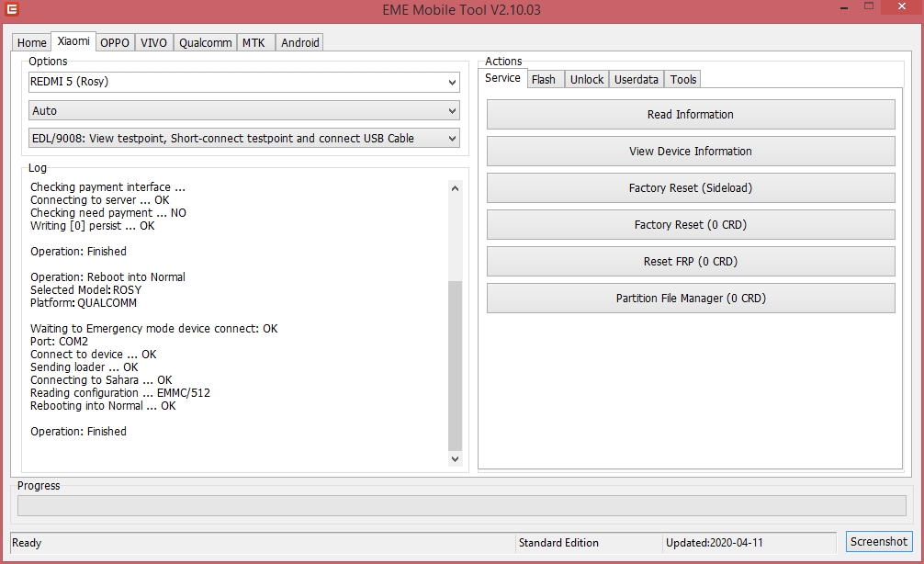Click the Screenshot button
The height and width of the screenshot is (564, 924).
(x=879, y=542)
